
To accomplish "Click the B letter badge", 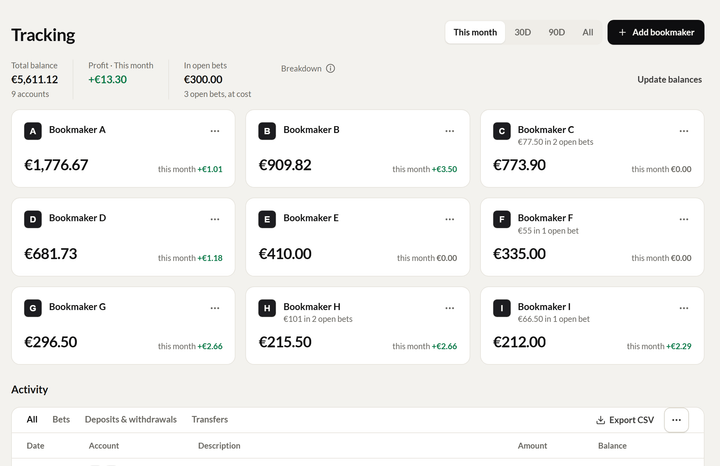I will (267, 131).
